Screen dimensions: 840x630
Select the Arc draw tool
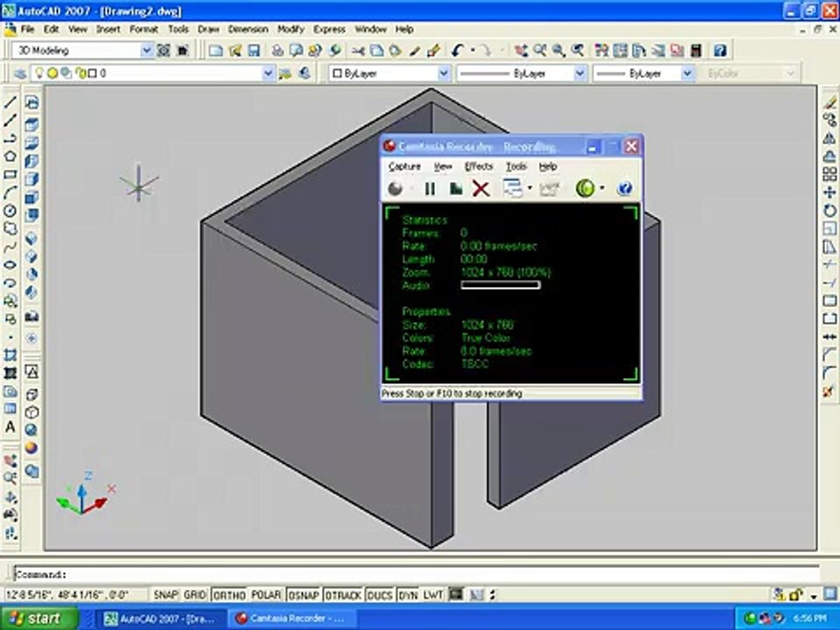tap(10, 192)
